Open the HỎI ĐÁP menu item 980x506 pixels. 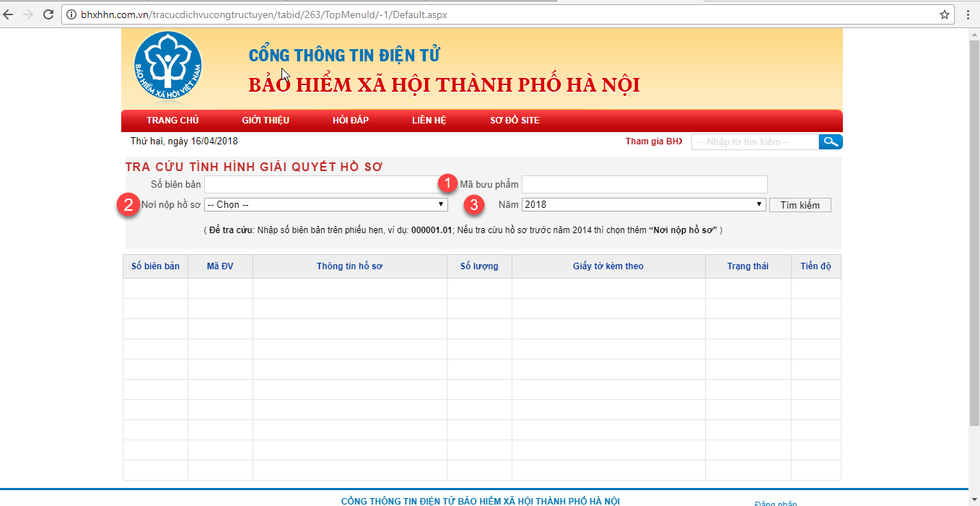pos(351,121)
